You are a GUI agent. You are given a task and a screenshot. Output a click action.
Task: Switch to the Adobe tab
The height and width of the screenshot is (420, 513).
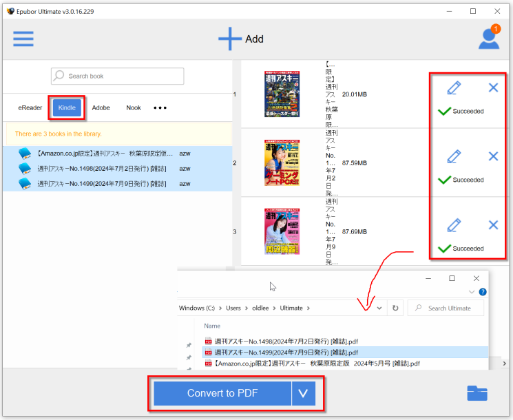[101, 107]
